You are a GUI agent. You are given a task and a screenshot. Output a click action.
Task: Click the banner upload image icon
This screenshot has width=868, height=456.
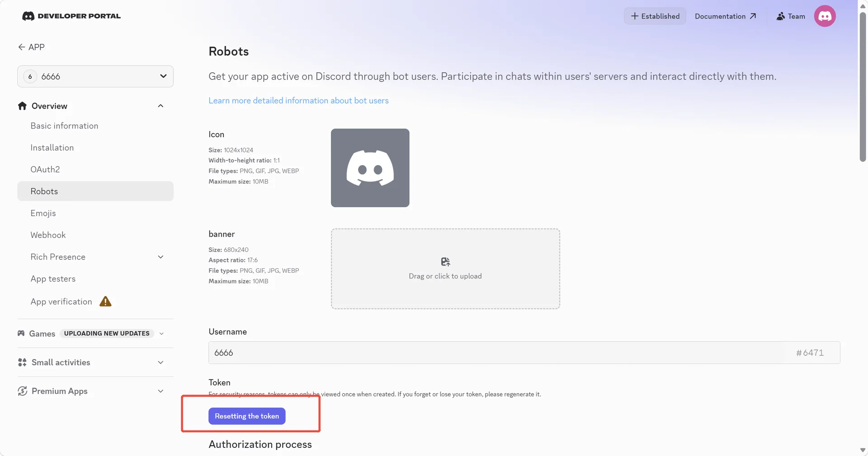tap(445, 262)
